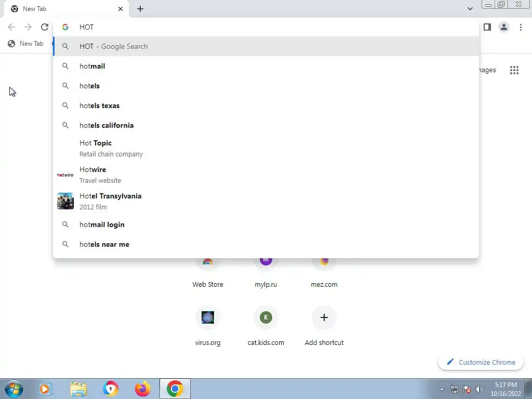The height and width of the screenshot is (399, 532).
Task: Click the back navigation arrow
Action: coord(11,27)
